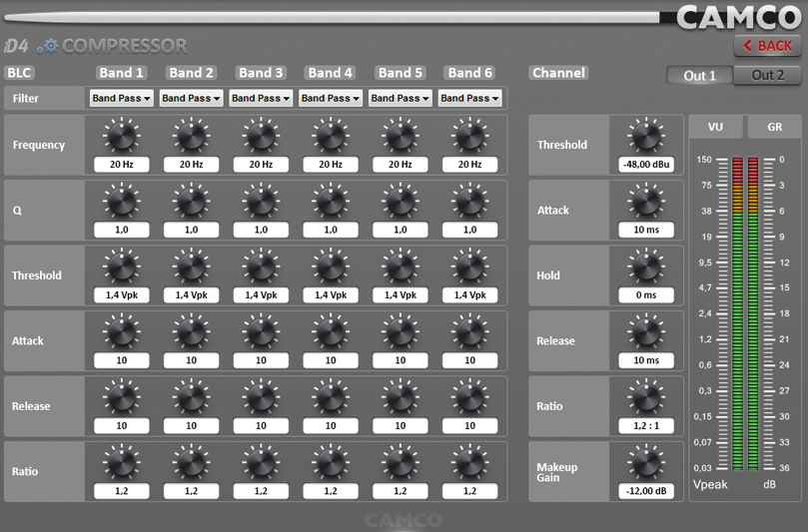Click Band 2 Threshold 1,4 Vpk field
Image resolution: width=808 pixels, height=532 pixels.
[191, 295]
